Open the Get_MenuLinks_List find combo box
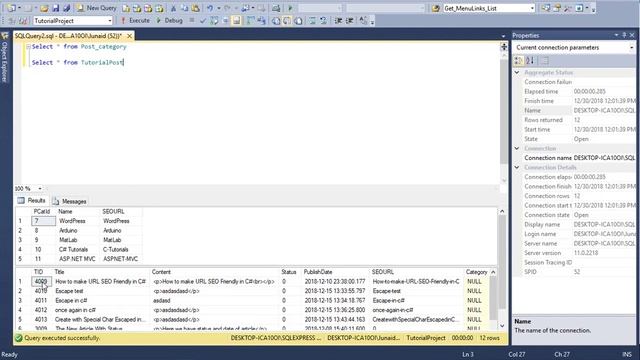Screen dimensions: 640x360 [x=532, y=8]
